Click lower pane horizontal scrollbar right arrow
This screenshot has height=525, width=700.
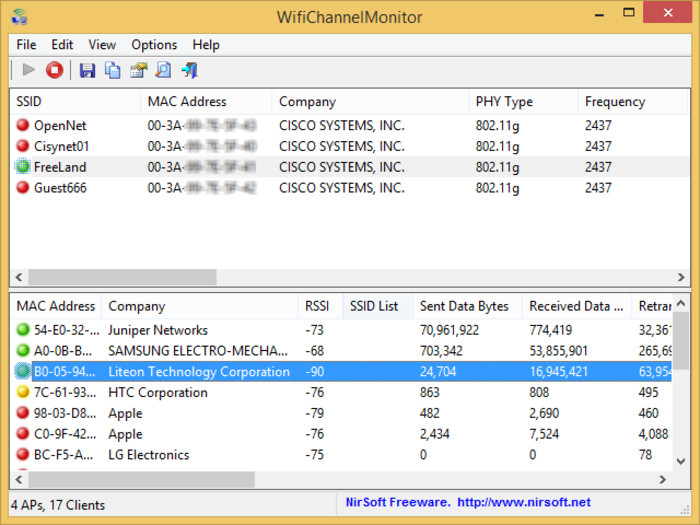pyautogui.click(x=663, y=479)
